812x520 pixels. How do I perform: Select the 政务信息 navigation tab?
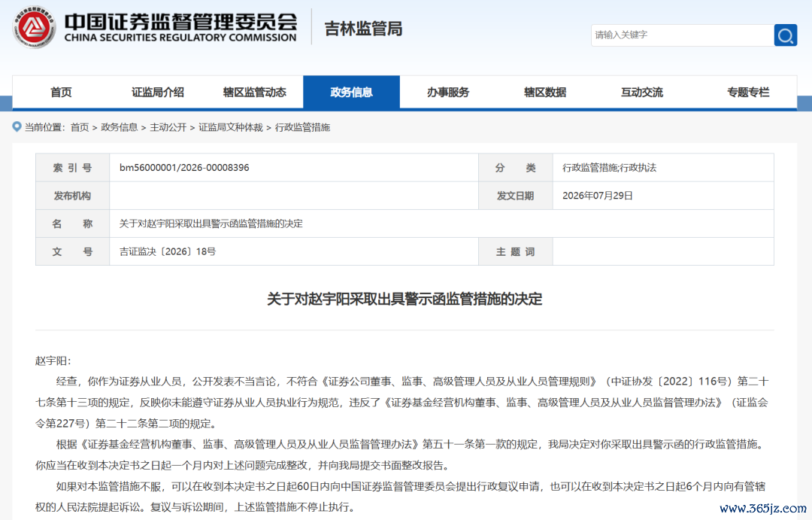pyautogui.click(x=352, y=93)
